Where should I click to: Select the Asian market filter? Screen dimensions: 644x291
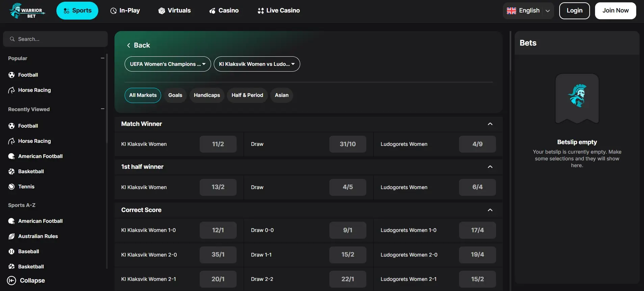pyautogui.click(x=282, y=95)
